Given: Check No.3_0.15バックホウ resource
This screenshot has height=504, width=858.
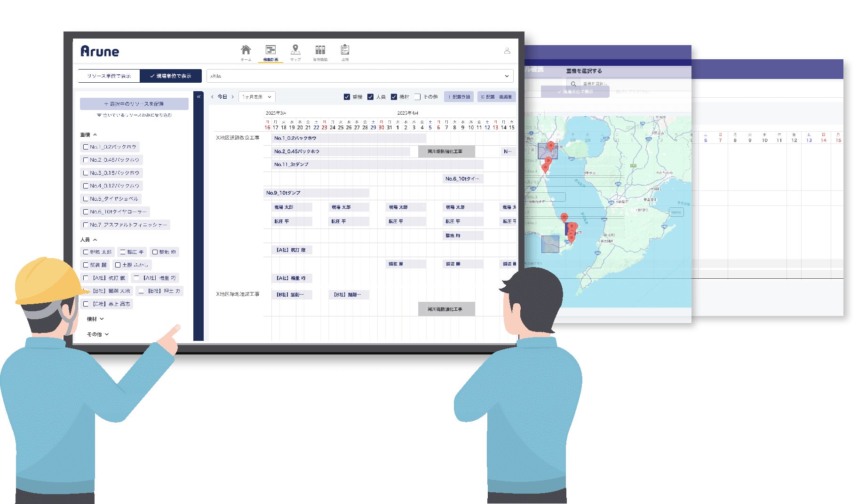Looking at the screenshot, I should click(x=86, y=173).
